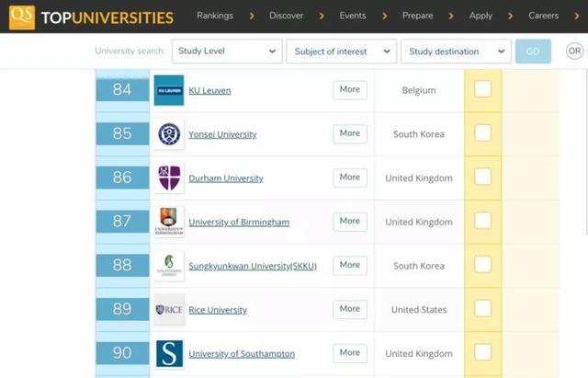Image resolution: width=588 pixels, height=378 pixels.
Task: Click the Yonsei University crest logo
Action: pyautogui.click(x=169, y=134)
